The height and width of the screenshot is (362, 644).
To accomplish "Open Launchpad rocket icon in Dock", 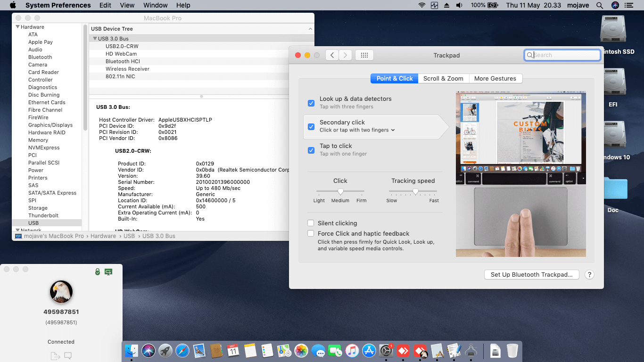I will tap(165, 351).
